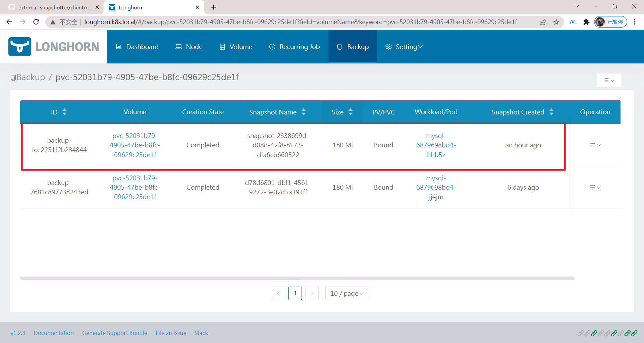Viewport: 644px width, 343px height.
Task: Expand the 10 / page size selector
Action: (x=347, y=293)
